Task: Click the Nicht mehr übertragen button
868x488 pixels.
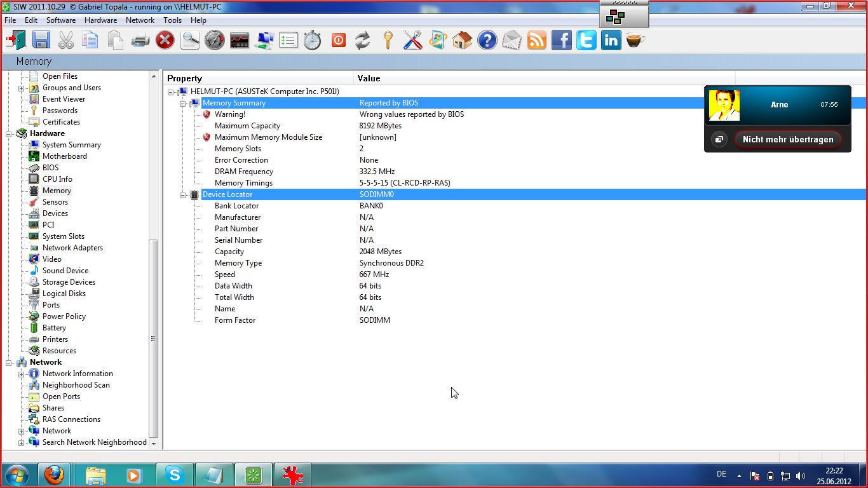Action: pos(788,139)
